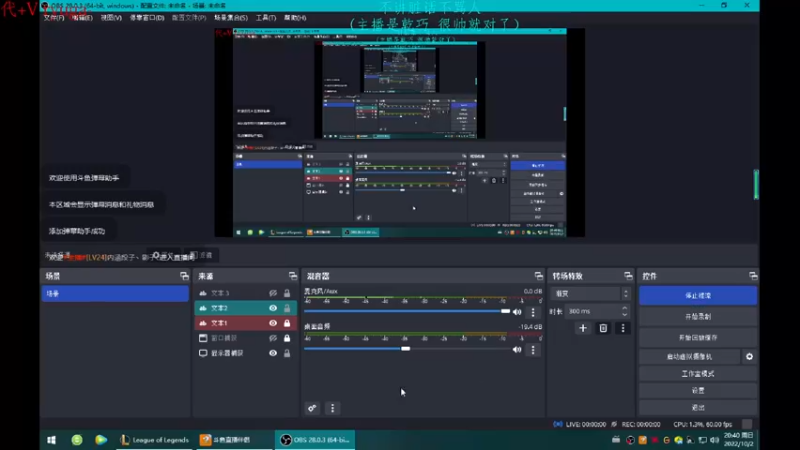
Task: Click the preview canvas thumbnail
Action: pyautogui.click(x=399, y=133)
